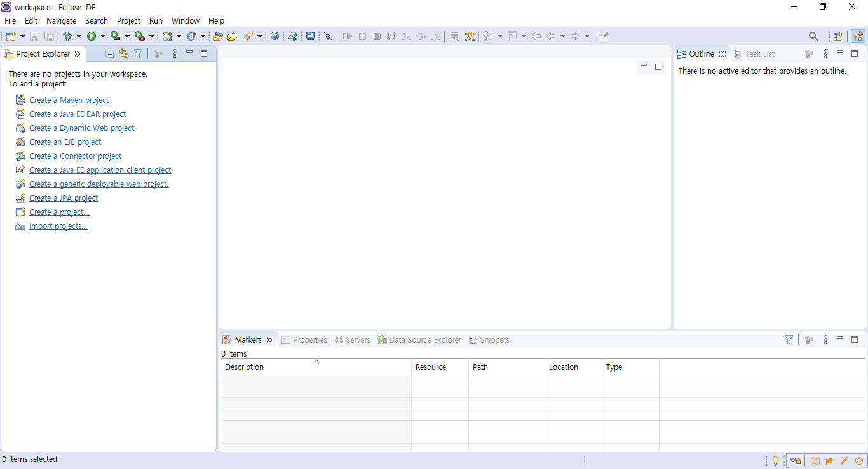Click the Create a Maven project link
Viewport: 868px width, 469px height.
[69, 100]
